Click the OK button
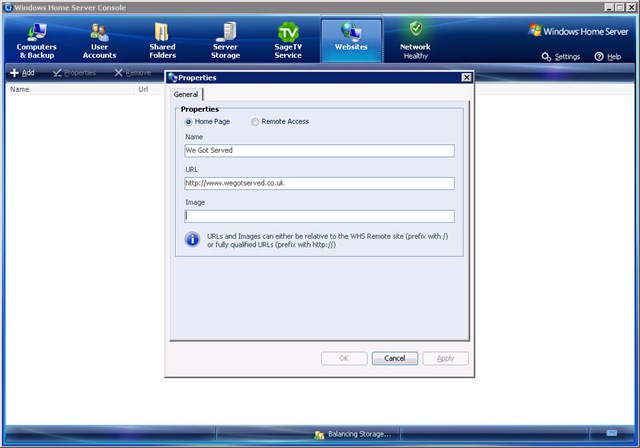 point(344,358)
